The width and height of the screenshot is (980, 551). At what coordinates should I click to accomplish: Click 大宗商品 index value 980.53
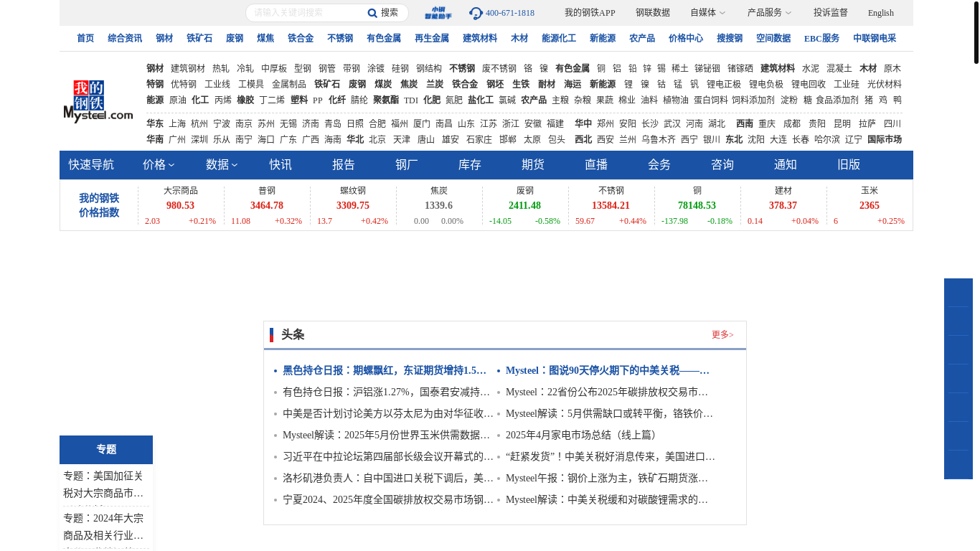pos(180,206)
